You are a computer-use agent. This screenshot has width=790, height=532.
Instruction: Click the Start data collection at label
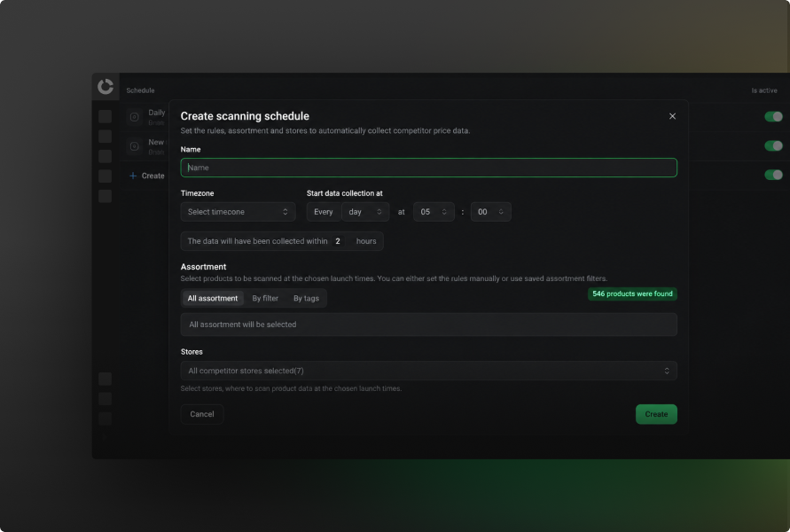tap(345, 193)
